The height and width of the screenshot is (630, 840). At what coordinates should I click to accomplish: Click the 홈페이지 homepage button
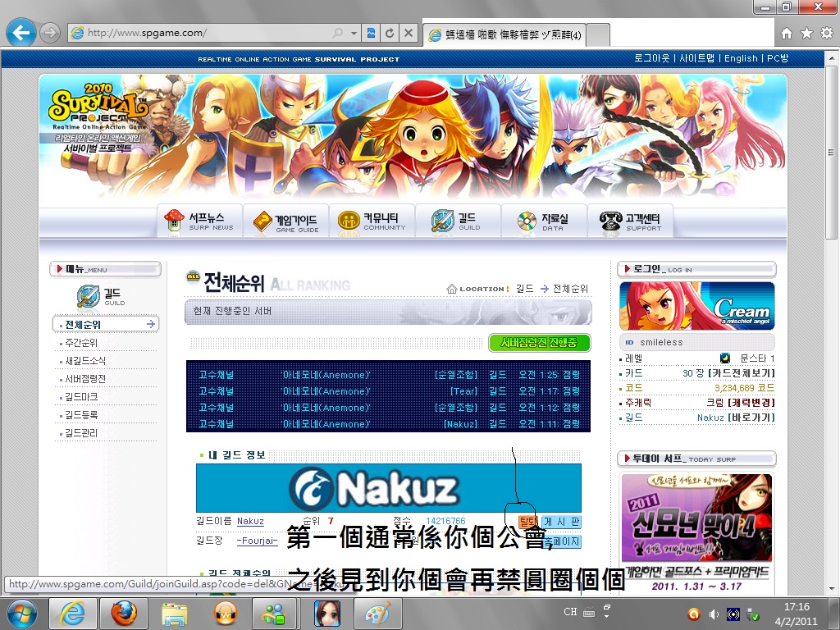561,541
